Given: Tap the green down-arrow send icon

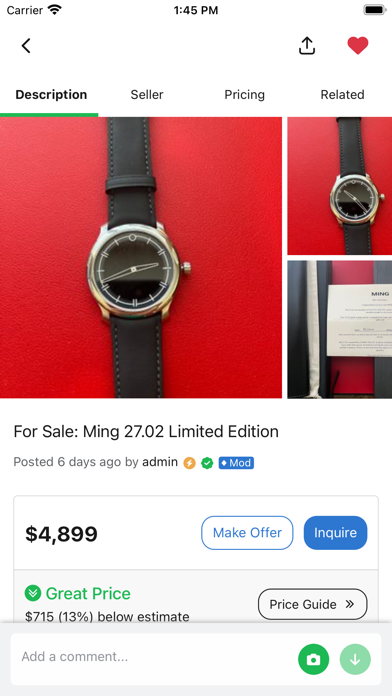Looking at the screenshot, I should (355, 660).
